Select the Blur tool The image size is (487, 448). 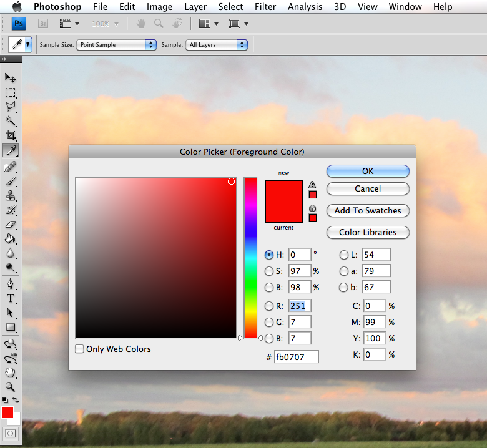coord(10,253)
